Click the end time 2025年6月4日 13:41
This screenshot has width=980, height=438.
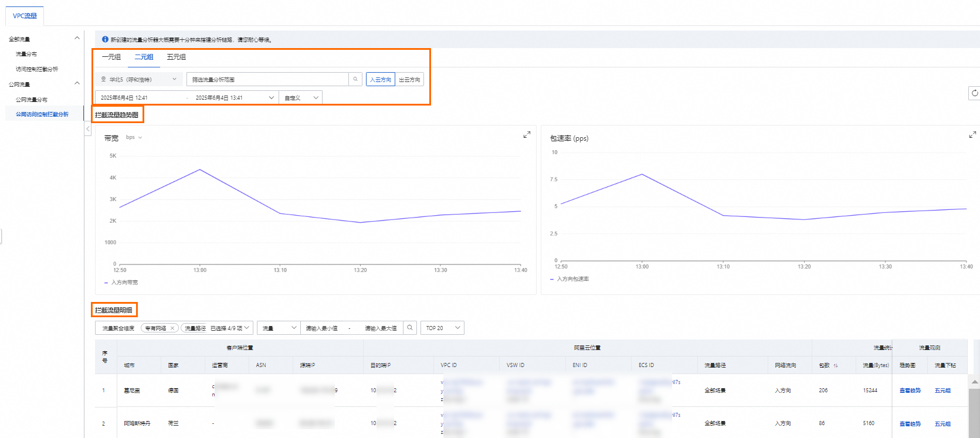click(x=219, y=98)
